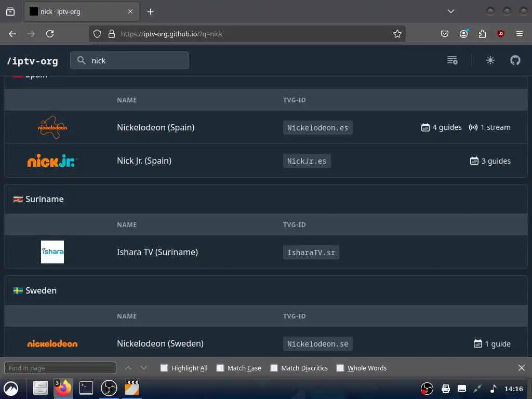Open the audio volume tray icon
This screenshot has width=532, height=399.
[494, 389]
